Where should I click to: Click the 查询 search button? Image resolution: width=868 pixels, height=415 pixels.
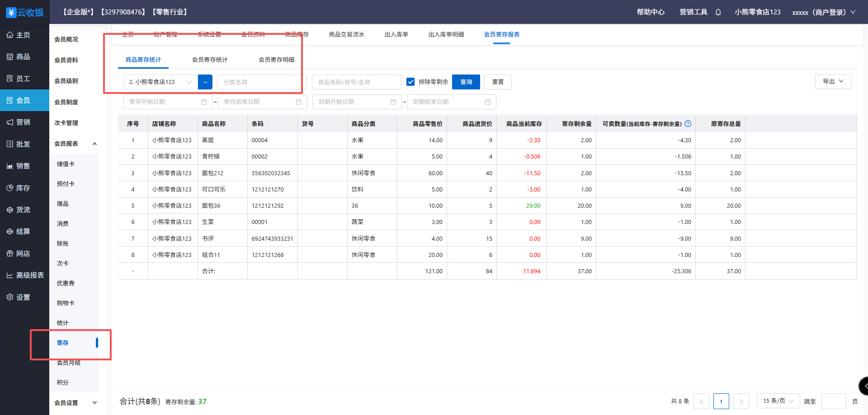pyautogui.click(x=466, y=82)
